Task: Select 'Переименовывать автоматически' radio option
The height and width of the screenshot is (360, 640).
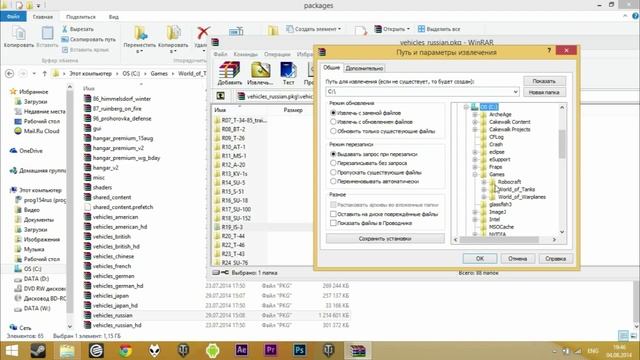Action: pos(333,181)
